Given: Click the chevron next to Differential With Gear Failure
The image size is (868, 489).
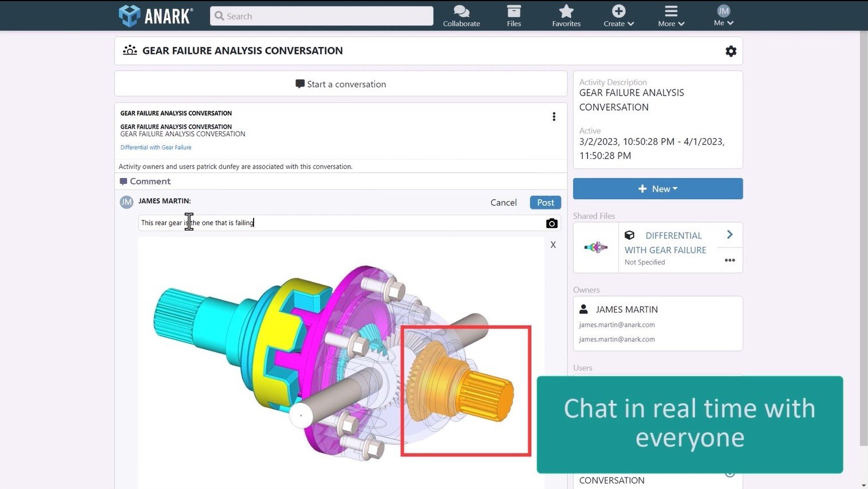Looking at the screenshot, I should pos(729,234).
